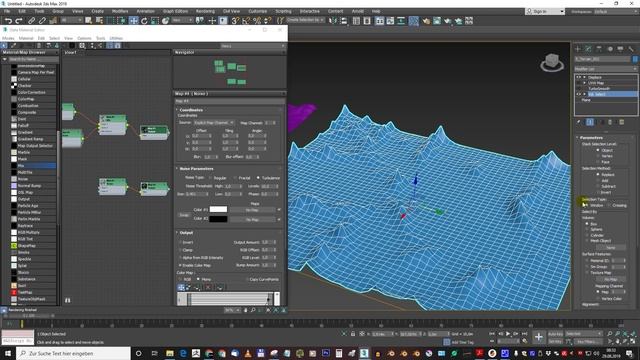Click the Delete icon above the curve map
This screenshot has height=360, width=640.
pyautogui.click(x=208, y=287)
